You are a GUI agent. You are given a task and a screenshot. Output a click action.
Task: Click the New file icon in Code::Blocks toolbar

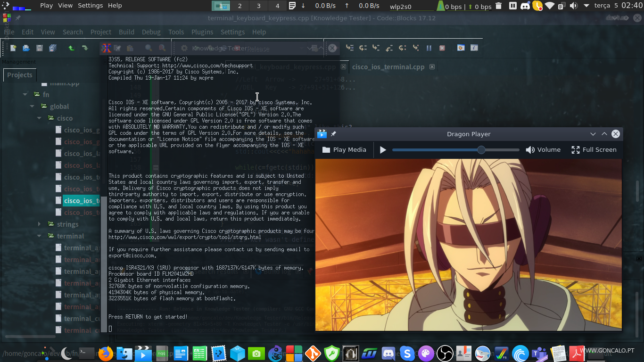13,48
